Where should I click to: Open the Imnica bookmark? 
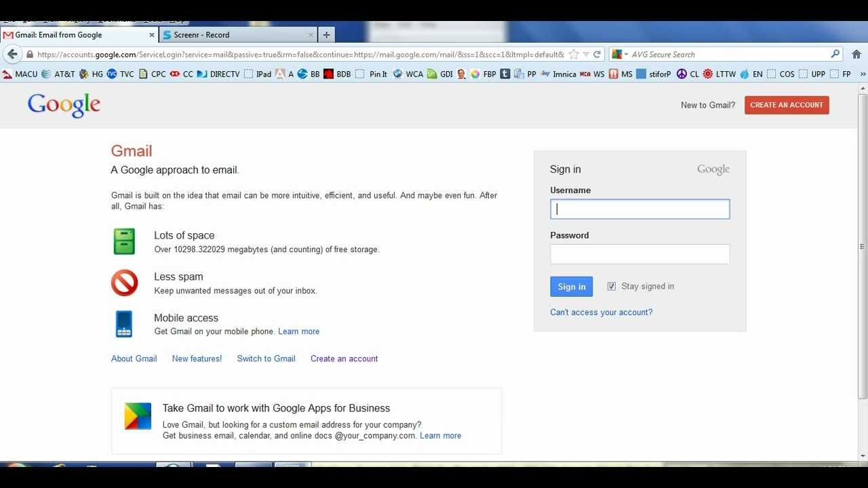559,74
